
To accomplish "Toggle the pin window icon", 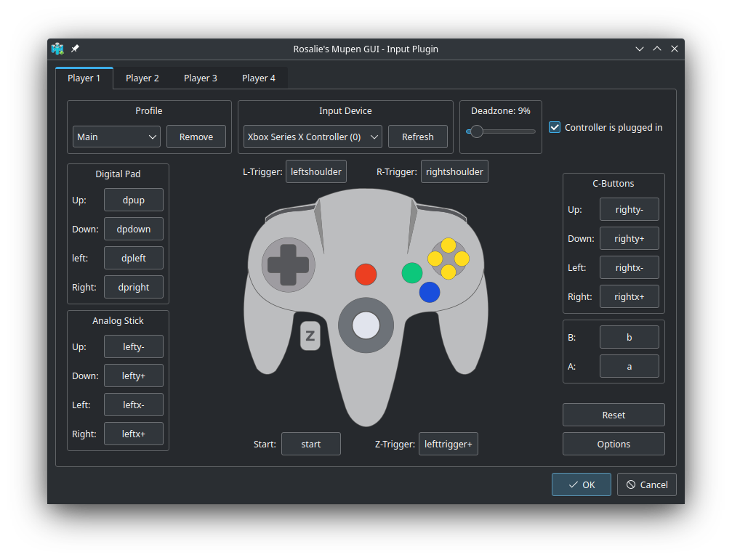I will tap(75, 49).
